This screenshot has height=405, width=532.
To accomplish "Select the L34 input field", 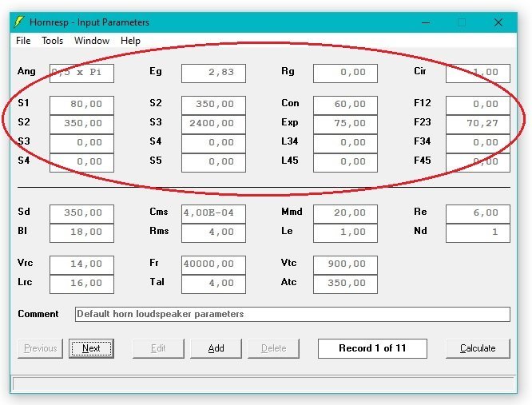I will [x=345, y=144].
